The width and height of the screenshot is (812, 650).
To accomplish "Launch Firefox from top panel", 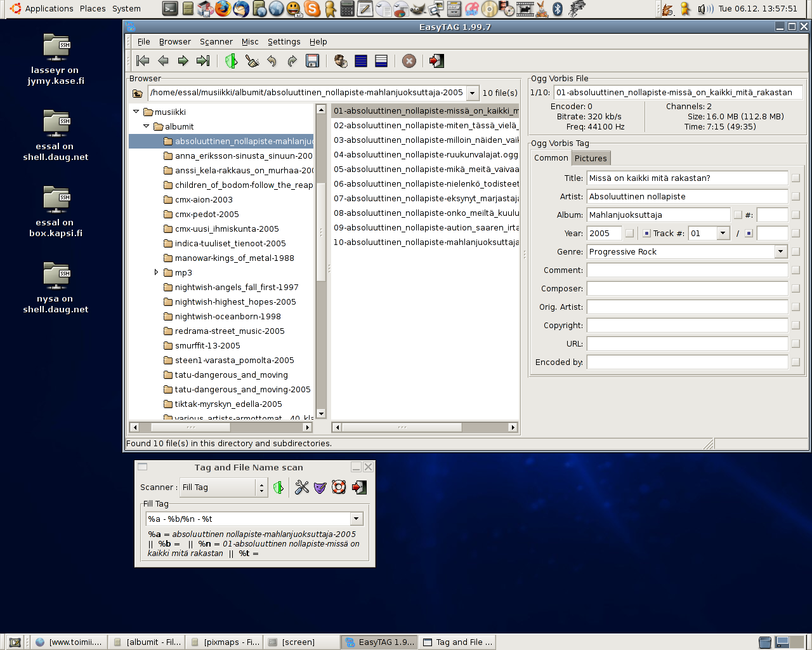I will point(223,8).
